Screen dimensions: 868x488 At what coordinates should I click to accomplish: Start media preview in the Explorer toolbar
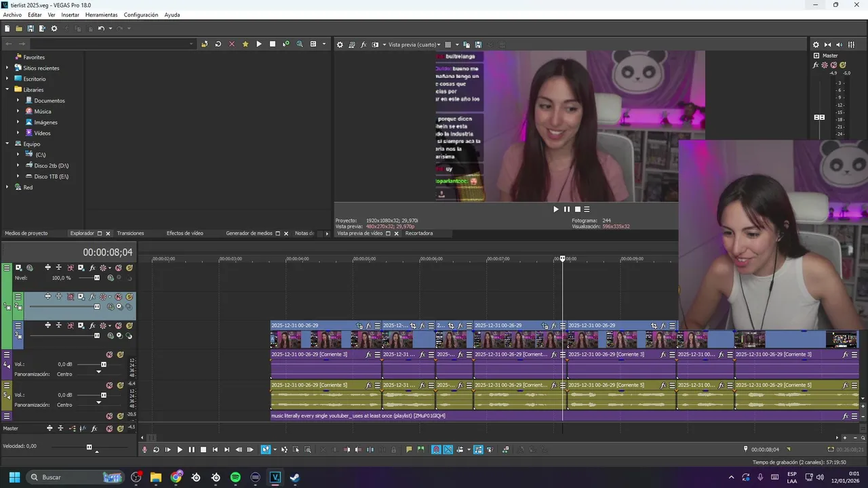(x=259, y=44)
